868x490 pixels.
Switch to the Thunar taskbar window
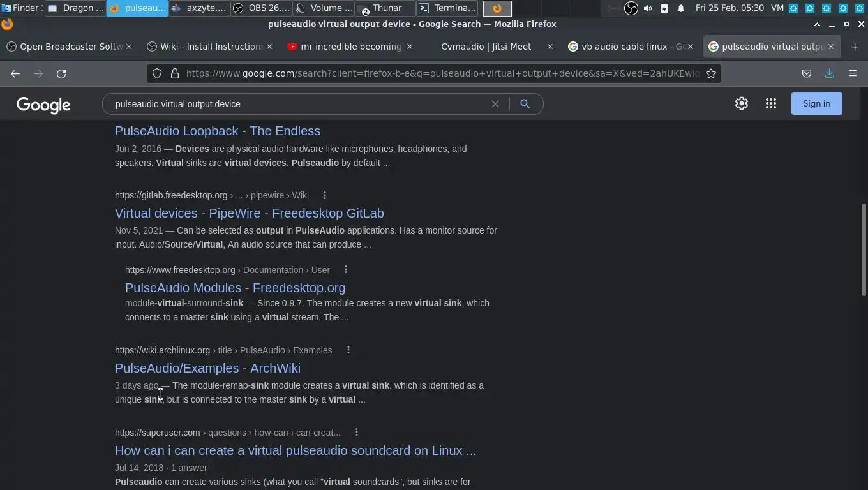point(385,8)
